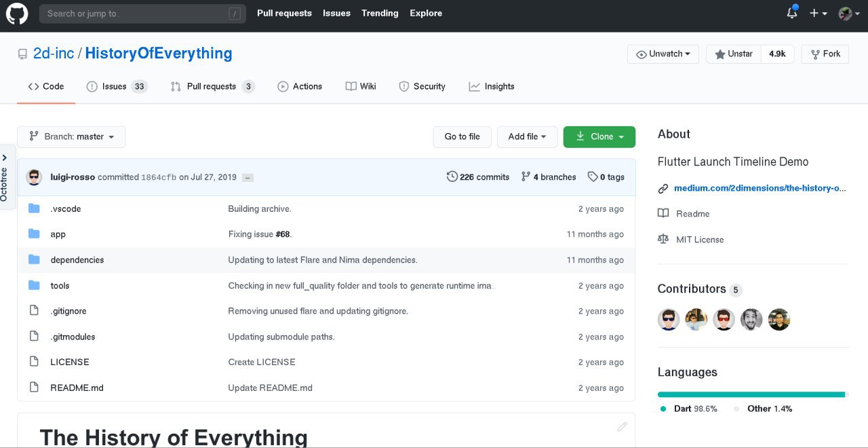Image resolution: width=868 pixels, height=448 pixels.
Task: Click the Go to file button
Action: (x=462, y=136)
